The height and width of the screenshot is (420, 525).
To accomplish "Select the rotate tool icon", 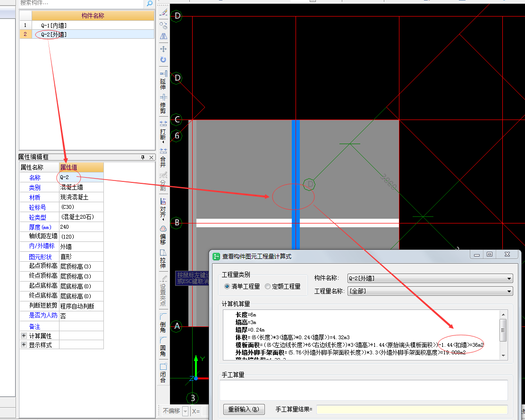I will [163, 60].
